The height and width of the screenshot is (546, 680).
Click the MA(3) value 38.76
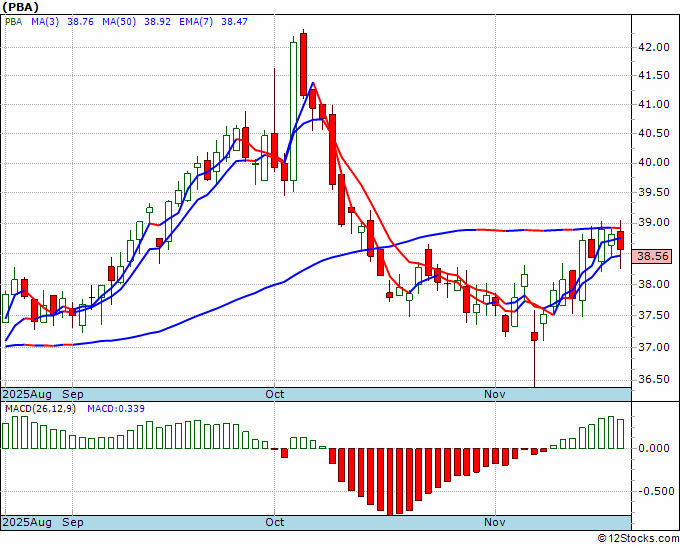point(80,22)
